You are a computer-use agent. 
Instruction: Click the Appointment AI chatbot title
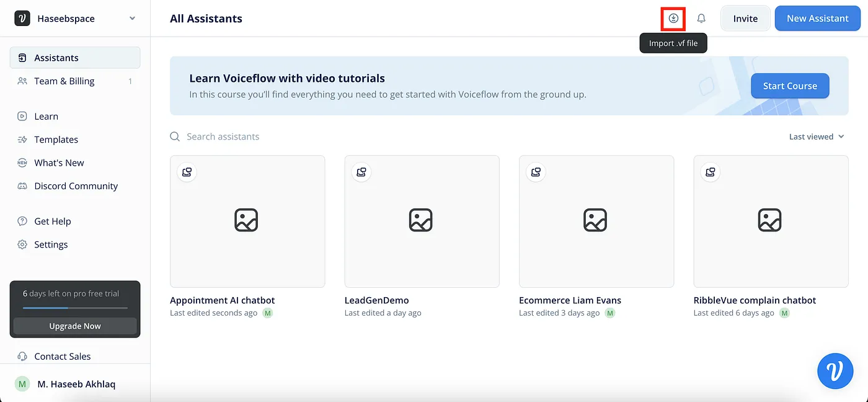pos(223,300)
